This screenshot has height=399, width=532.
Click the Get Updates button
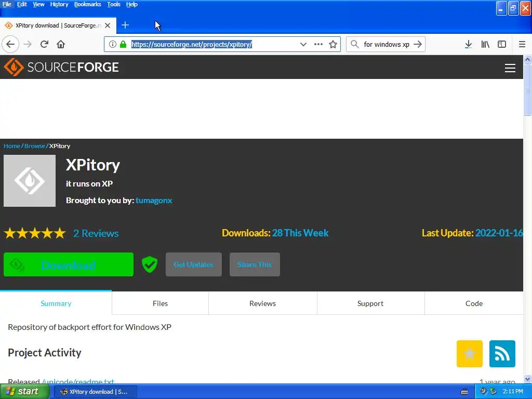[194, 264]
